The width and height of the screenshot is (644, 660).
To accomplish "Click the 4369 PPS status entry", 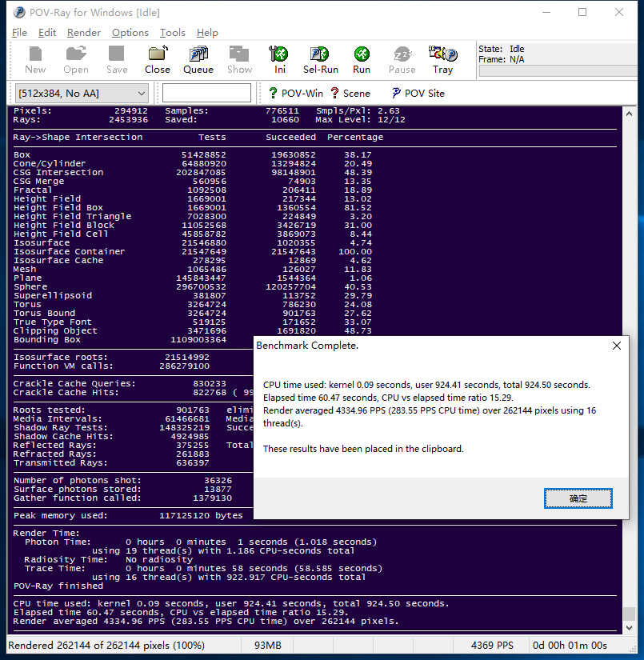I will point(492,646).
